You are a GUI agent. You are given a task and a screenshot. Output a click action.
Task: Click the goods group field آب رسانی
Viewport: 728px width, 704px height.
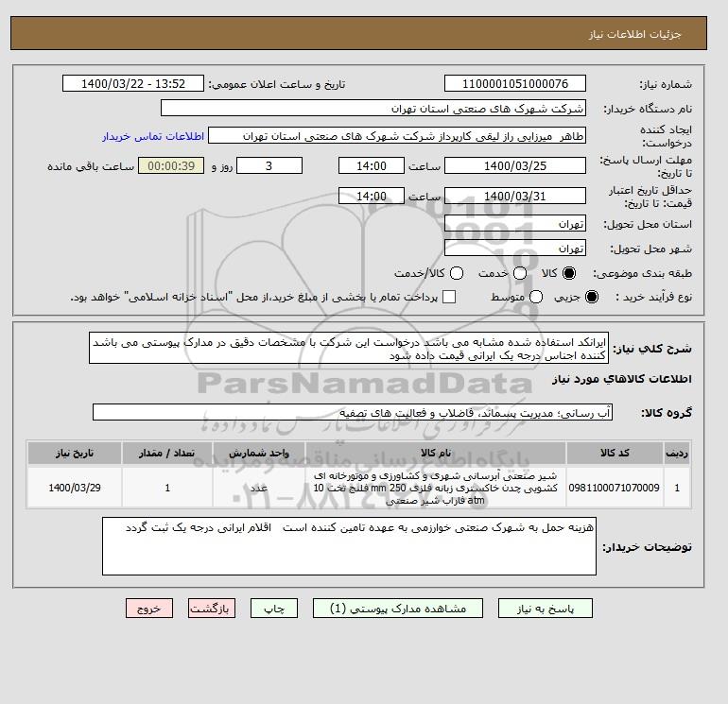353,412
